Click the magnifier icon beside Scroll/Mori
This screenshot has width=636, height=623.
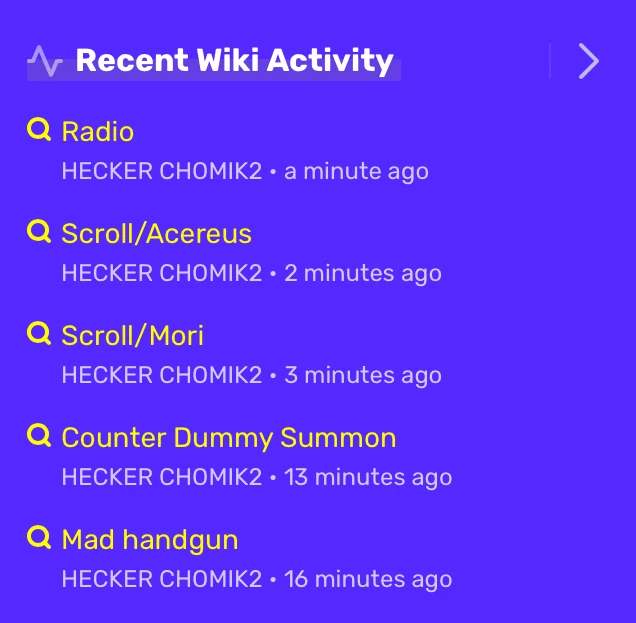tap(39, 334)
